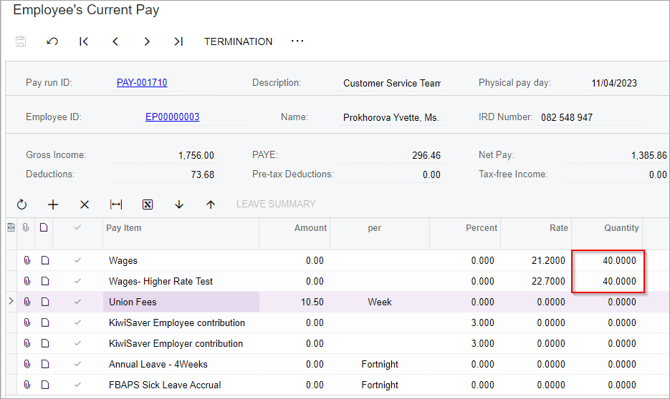Open attachments for Union Fees row
Image resolution: width=670 pixels, height=399 pixels.
[x=27, y=302]
